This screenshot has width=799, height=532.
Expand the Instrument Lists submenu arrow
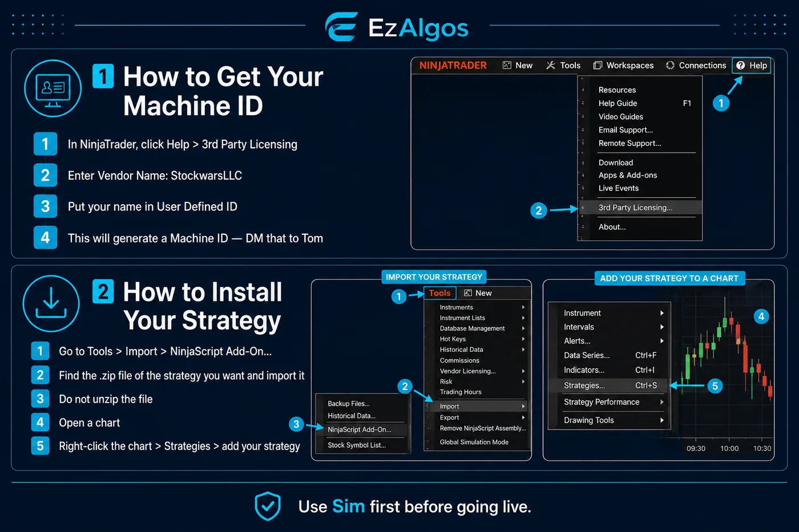[523, 318]
